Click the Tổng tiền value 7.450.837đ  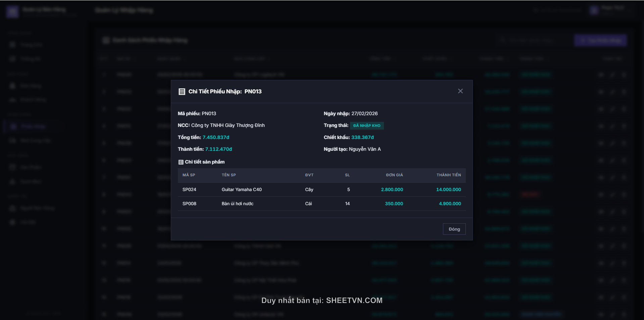216,137
